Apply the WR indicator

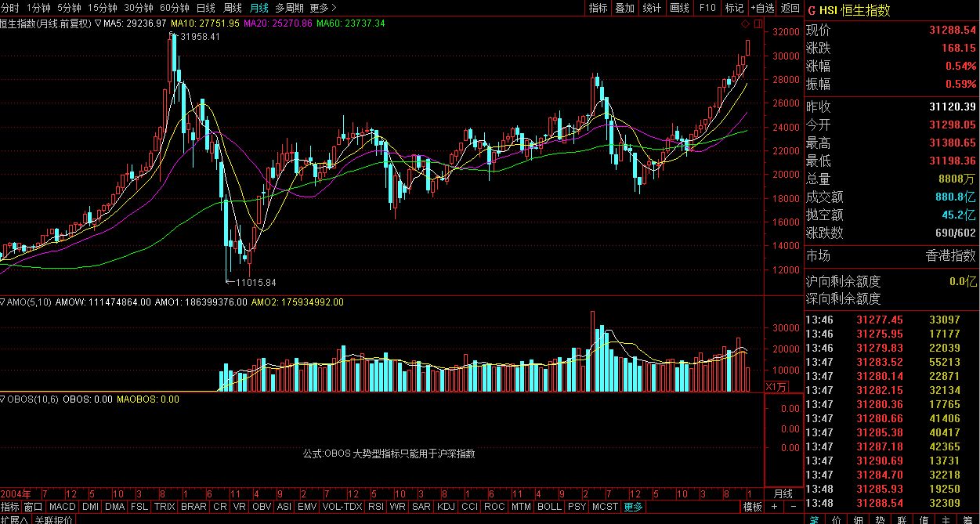tap(398, 507)
